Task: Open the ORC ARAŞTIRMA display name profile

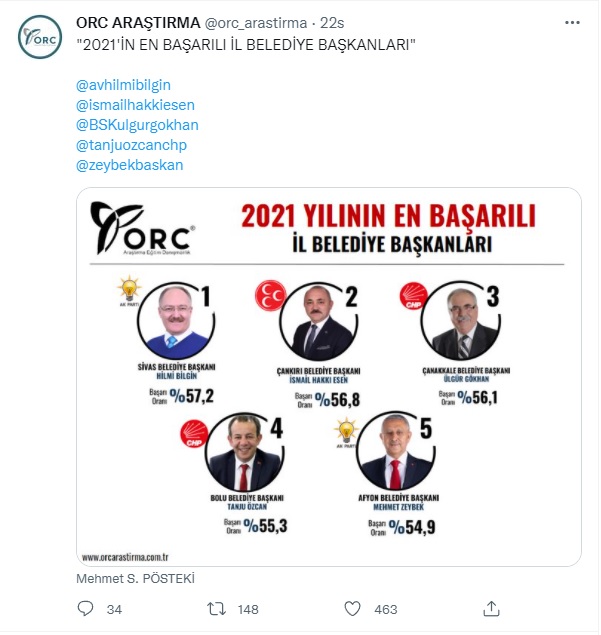Action: click(x=140, y=22)
